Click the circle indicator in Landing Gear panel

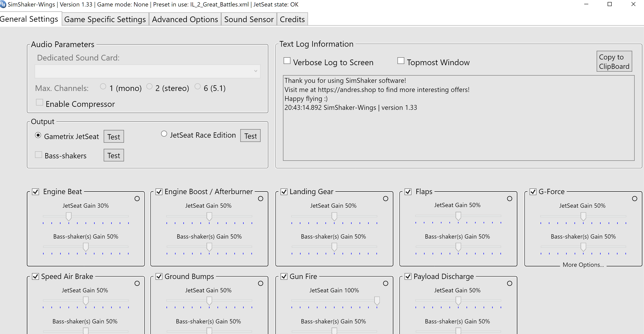tap(385, 199)
